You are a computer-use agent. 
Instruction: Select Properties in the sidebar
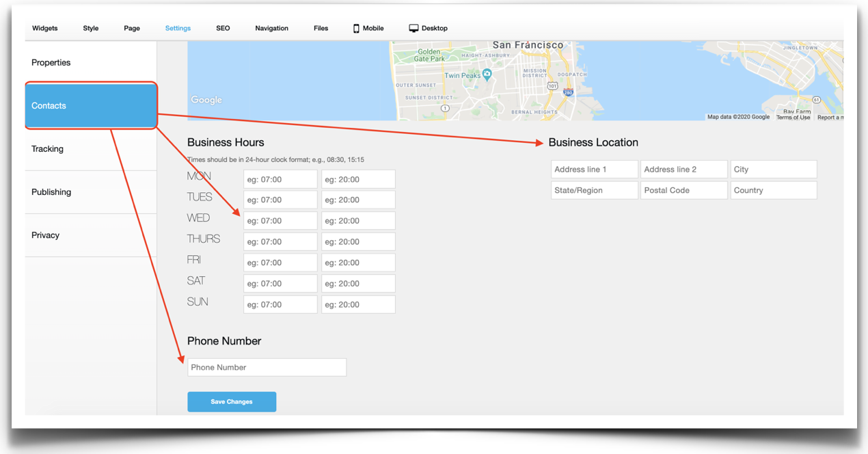pos(51,63)
